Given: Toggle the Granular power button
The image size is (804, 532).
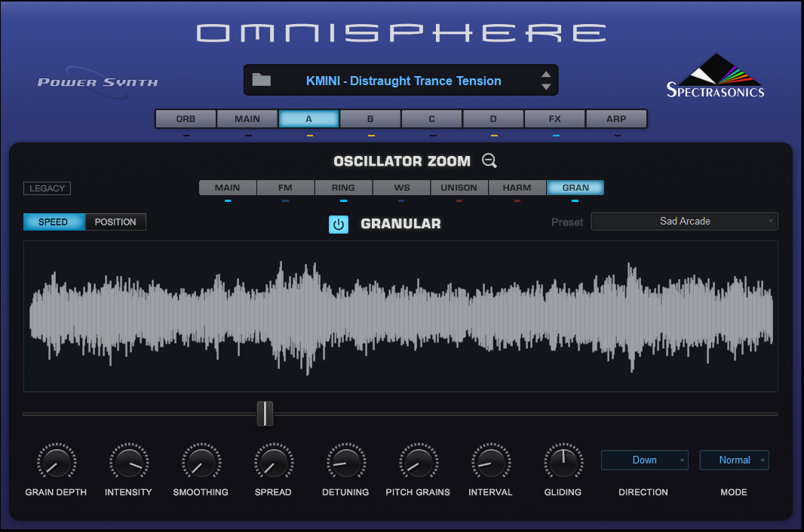Looking at the screenshot, I should point(339,224).
